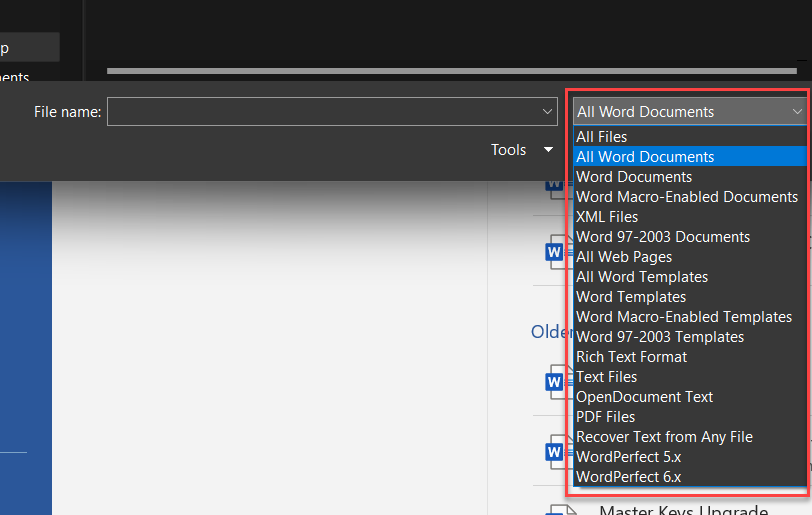Select Recover Text from Any File

pos(690,437)
